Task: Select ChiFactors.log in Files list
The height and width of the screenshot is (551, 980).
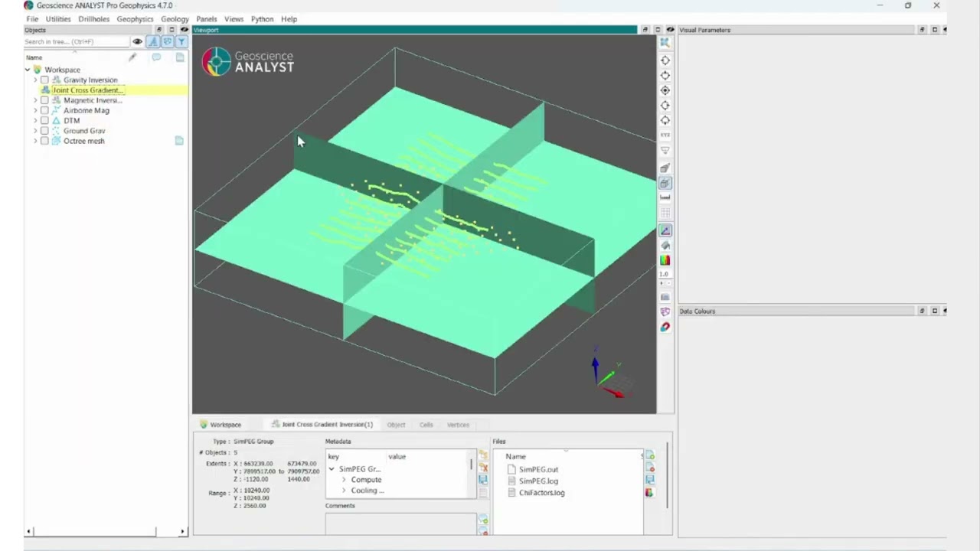Action: point(541,492)
